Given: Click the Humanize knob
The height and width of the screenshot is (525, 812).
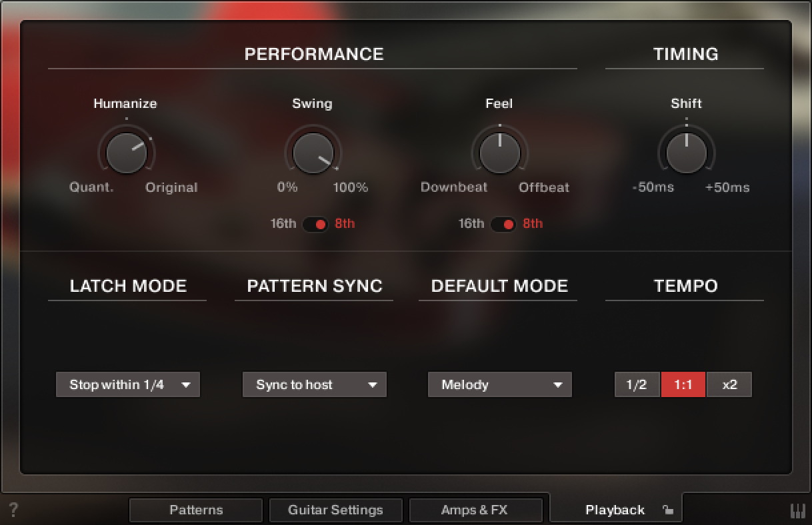Looking at the screenshot, I should (126, 153).
